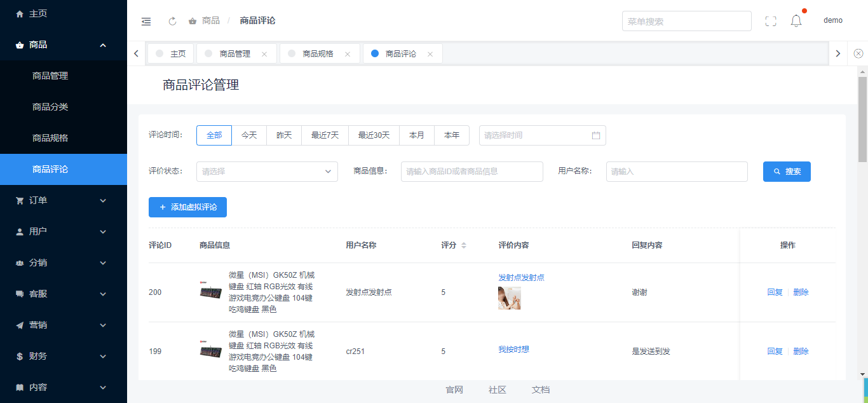Viewport: 868px width, 403px height.
Task: Open 商品分类 in the sidebar
Action: pos(50,107)
